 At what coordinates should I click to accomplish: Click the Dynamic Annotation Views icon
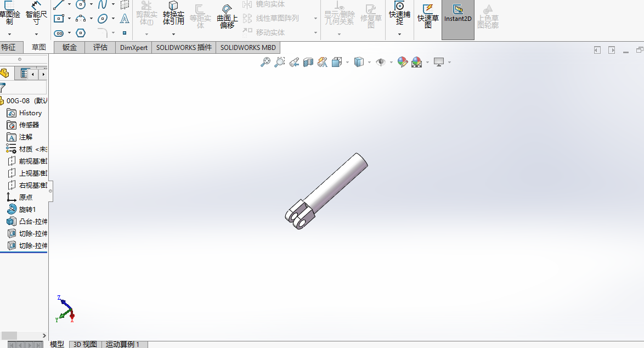323,62
